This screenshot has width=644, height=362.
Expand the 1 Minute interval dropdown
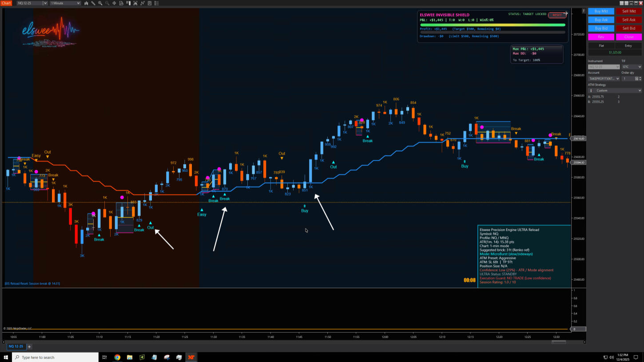point(65,3)
